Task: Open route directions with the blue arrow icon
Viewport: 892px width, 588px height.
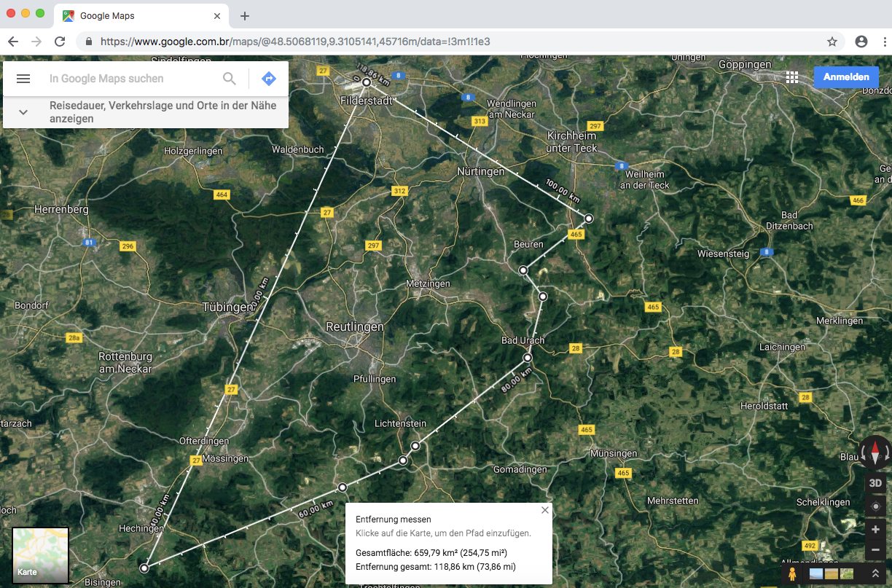Action: click(x=269, y=79)
